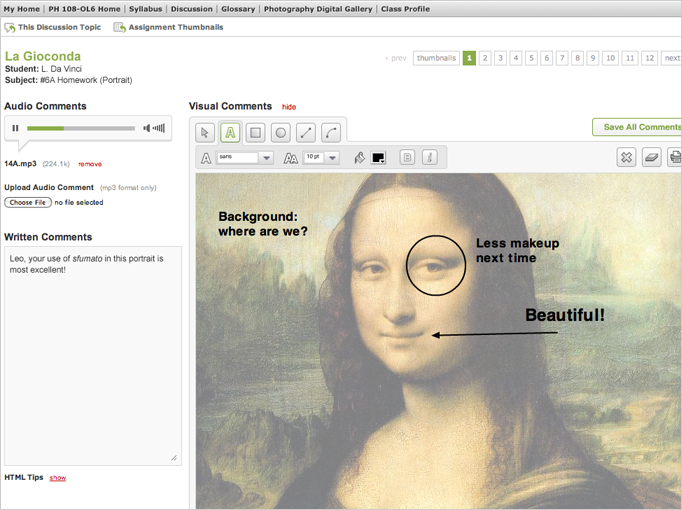The width and height of the screenshot is (682, 510).
Task: Select the arrow pointer tool
Action: (x=205, y=132)
